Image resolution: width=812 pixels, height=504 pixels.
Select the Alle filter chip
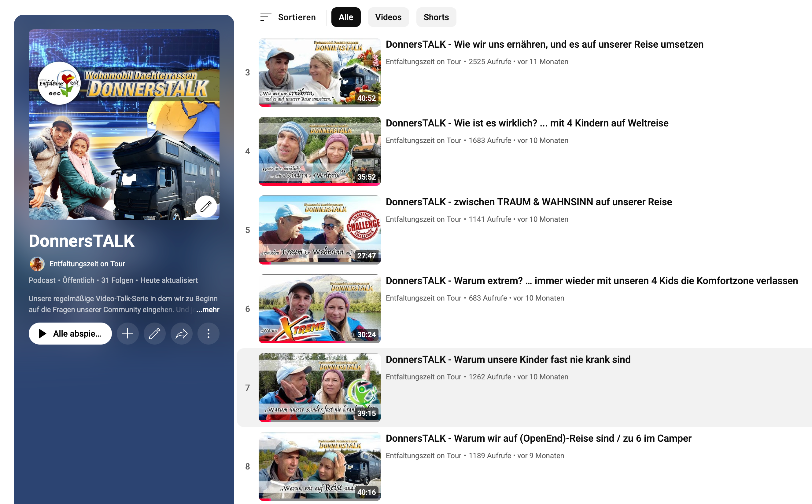coord(345,17)
